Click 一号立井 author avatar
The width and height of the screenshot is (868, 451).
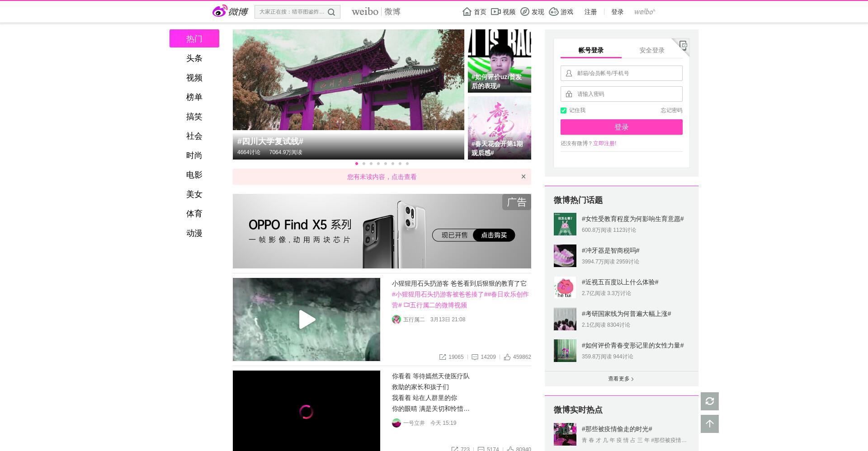[x=396, y=423]
